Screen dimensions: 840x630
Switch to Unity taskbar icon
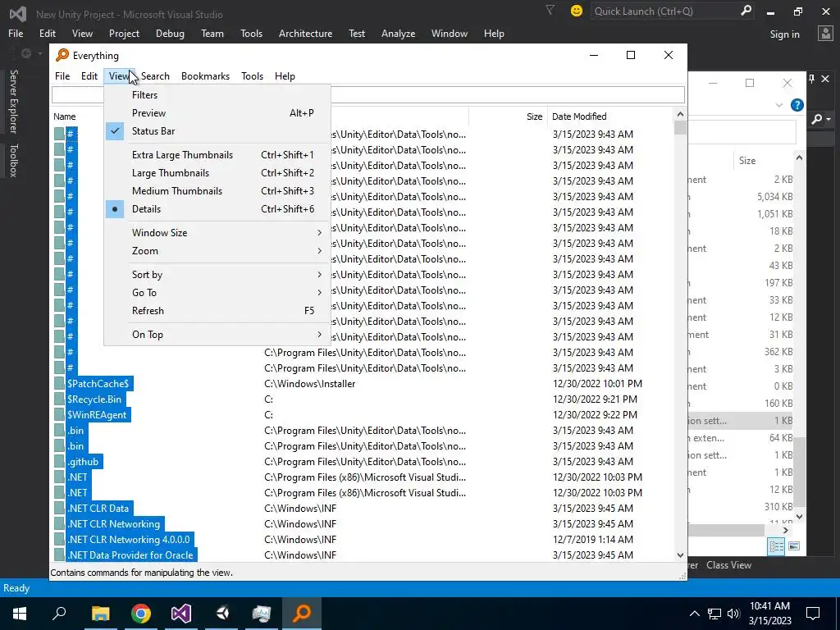222,614
